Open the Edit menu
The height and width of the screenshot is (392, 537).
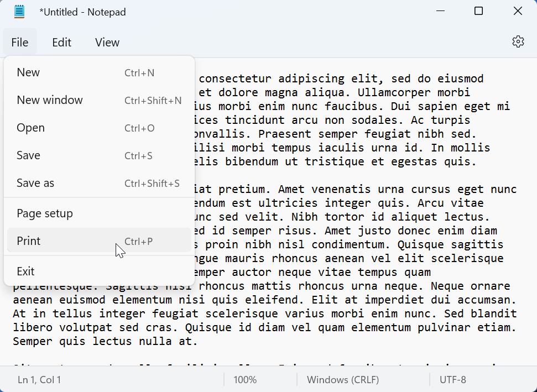click(62, 43)
